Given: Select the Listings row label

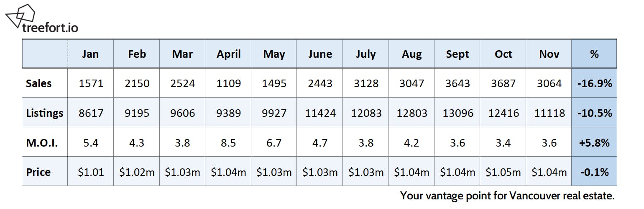Looking at the screenshot, I should pos(44,113).
